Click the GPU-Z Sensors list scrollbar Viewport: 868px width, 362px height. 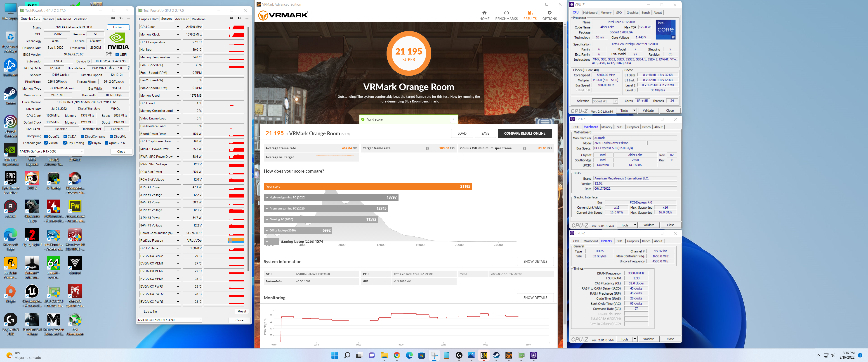[x=248, y=148]
